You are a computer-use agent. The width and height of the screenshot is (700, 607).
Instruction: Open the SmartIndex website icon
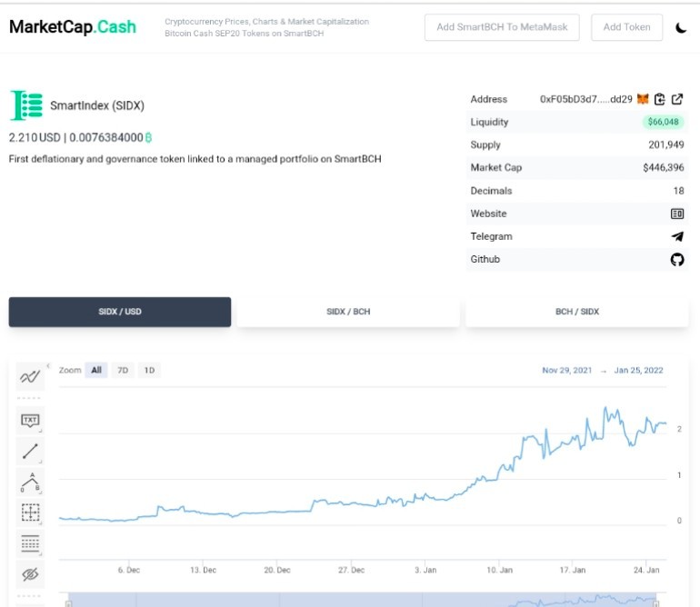[x=677, y=214]
